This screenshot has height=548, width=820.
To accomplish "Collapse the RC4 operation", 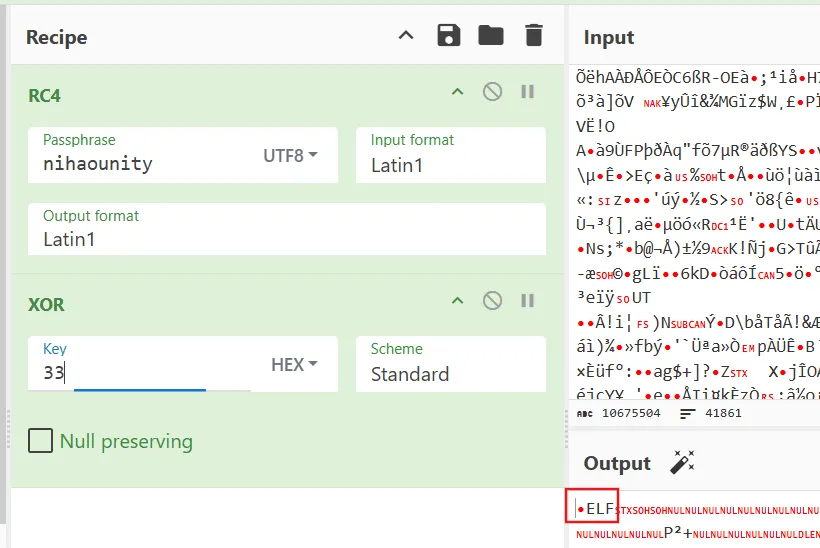I will click(x=457, y=92).
